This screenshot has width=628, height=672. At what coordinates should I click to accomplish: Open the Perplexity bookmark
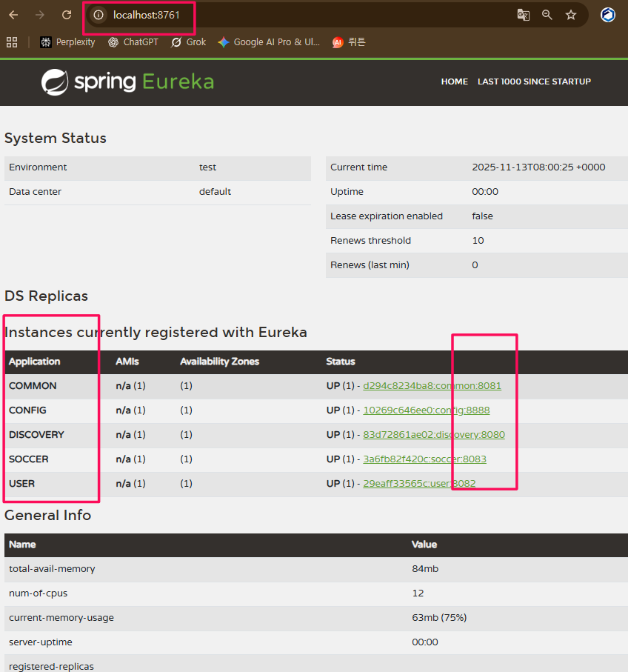[67, 42]
